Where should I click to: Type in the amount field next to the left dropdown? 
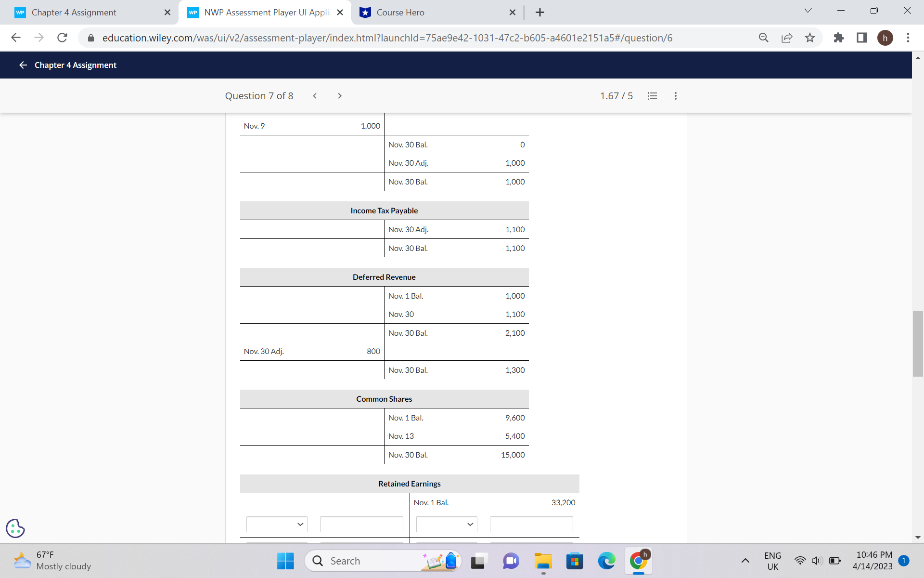pos(361,524)
